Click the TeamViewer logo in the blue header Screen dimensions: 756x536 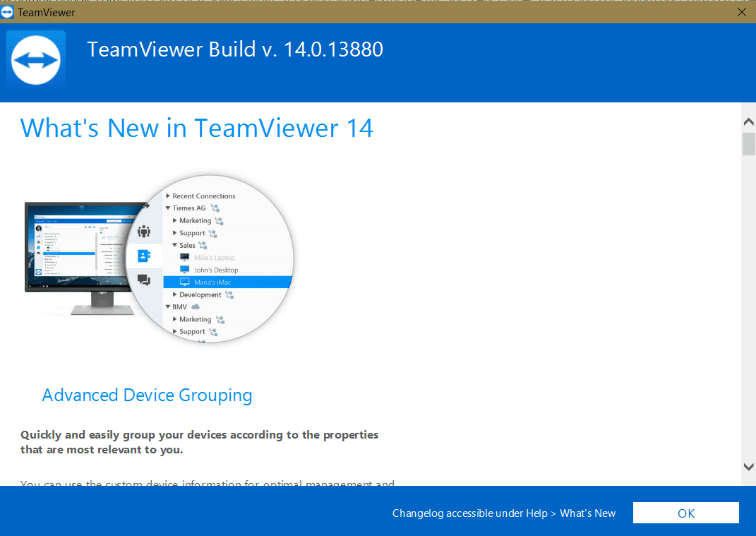click(x=36, y=59)
